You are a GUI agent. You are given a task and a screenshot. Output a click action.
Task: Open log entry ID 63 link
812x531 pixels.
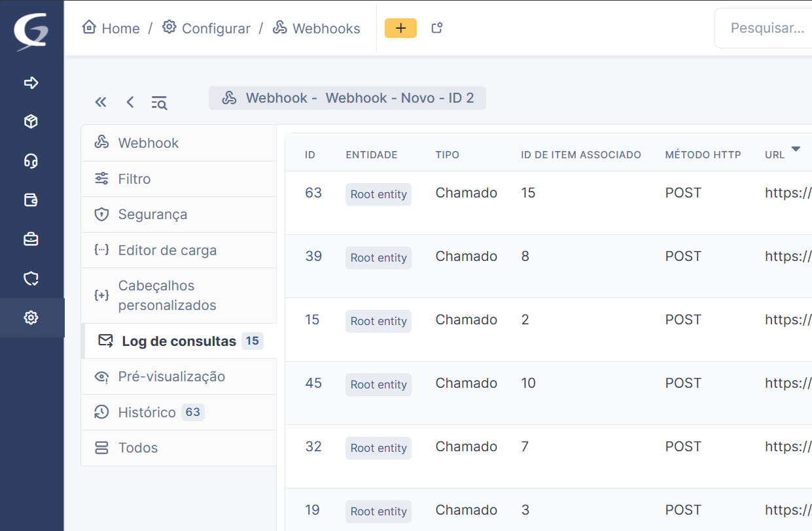click(313, 193)
